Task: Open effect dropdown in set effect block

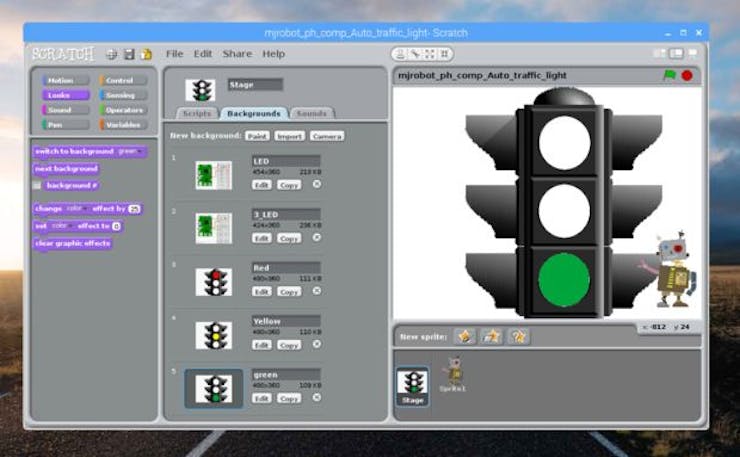Action: click(x=60, y=226)
